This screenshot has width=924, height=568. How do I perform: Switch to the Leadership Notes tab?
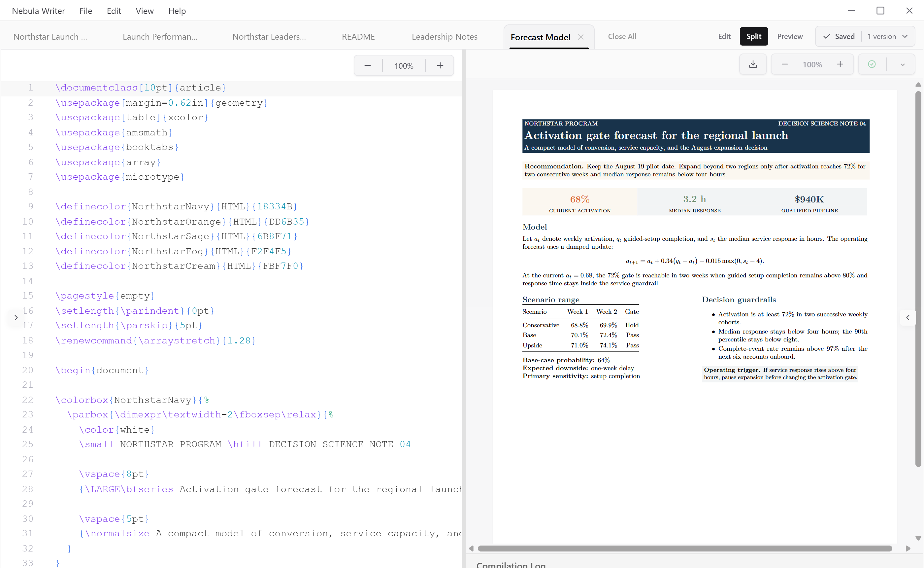(445, 37)
